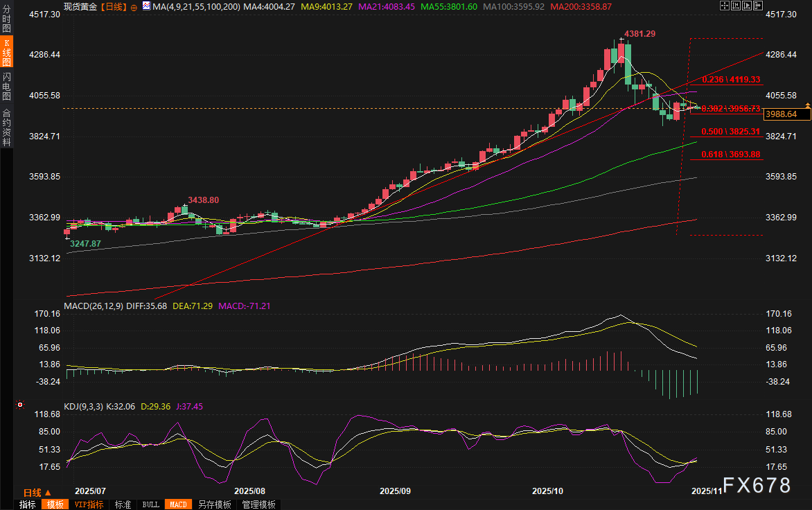Viewport: 812px width, 510px height.
Task: Click the orange circle icon beside 日线 title
Action: (133, 6)
